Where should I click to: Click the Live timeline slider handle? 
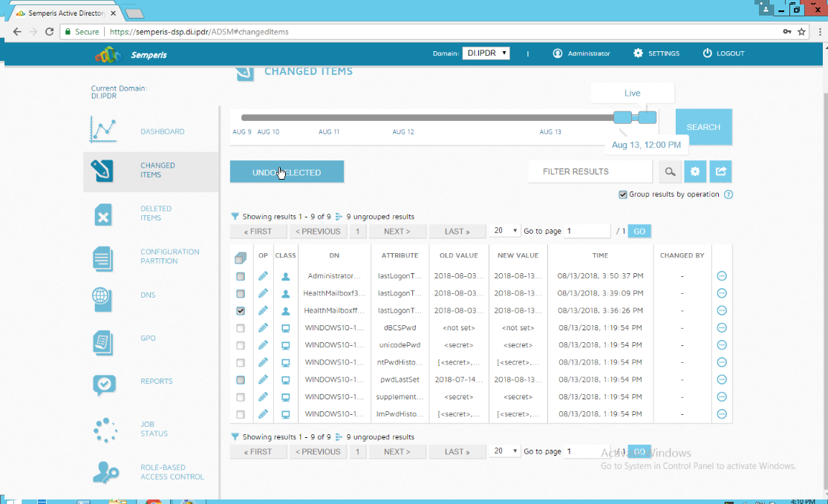tap(648, 117)
